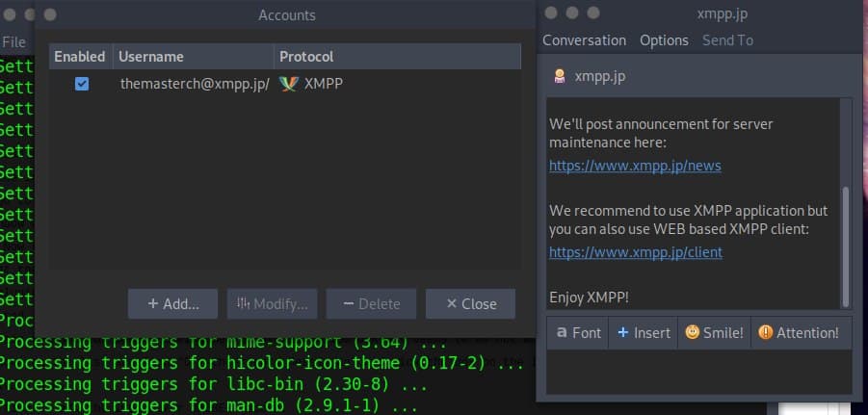Click the XMPP protocol icon
This screenshot has height=415, width=868.
(289, 84)
